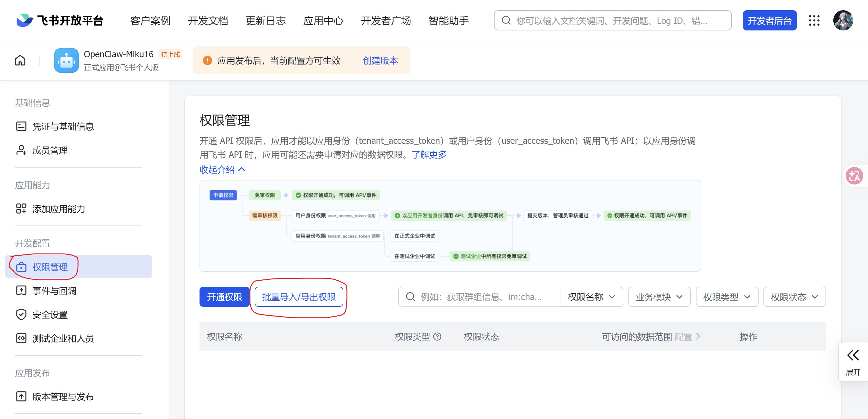
Task: Click the 权限类型 help question icon
Action: (x=437, y=336)
